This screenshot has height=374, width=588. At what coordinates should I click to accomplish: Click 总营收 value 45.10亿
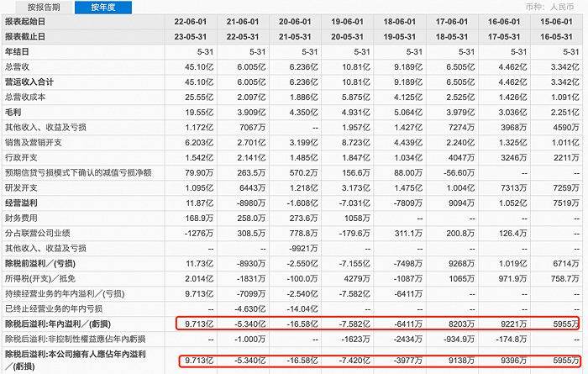coord(199,67)
